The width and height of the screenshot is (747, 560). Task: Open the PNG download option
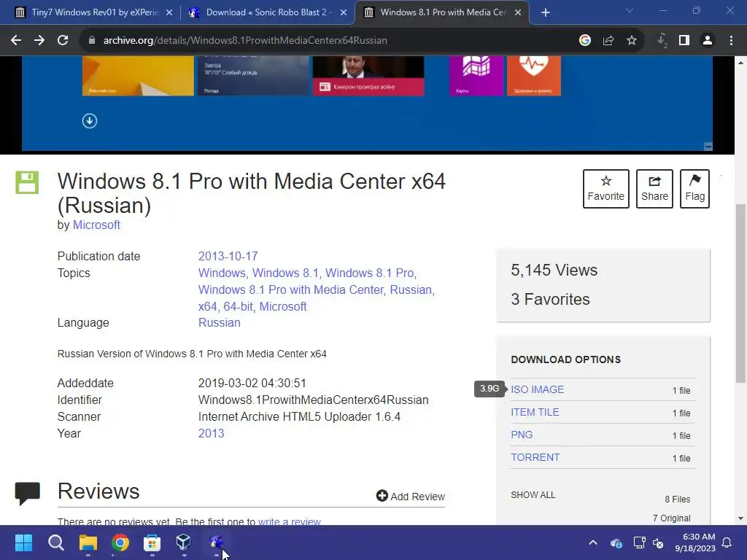(x=522, y=435)
